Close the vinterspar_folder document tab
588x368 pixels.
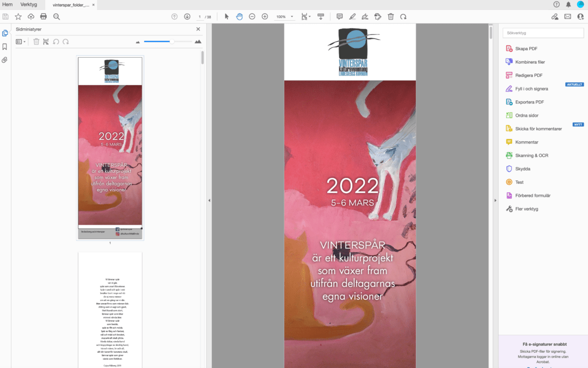tap(94, 5)
